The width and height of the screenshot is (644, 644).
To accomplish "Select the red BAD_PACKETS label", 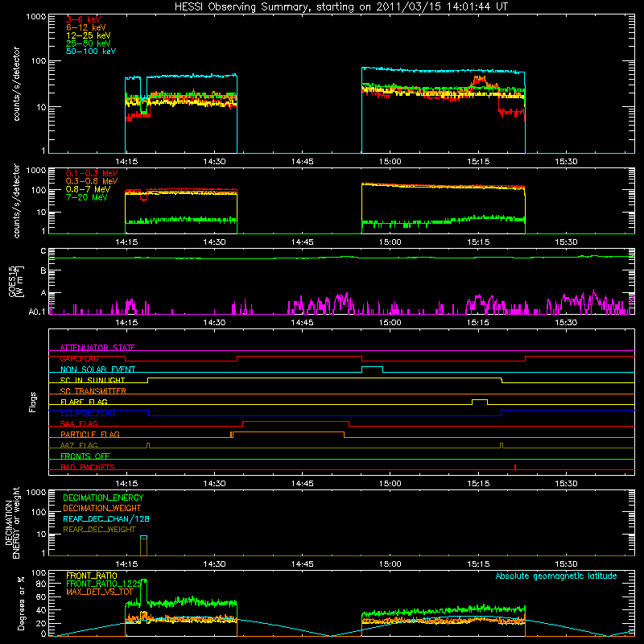I will (x=88, y=467).
